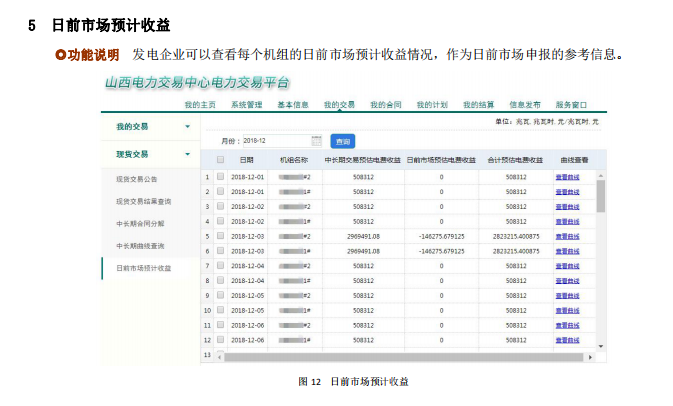This screenshot has width=673, height=406.
Task: Select the checkbox for row 5
Action: [220, 237]
